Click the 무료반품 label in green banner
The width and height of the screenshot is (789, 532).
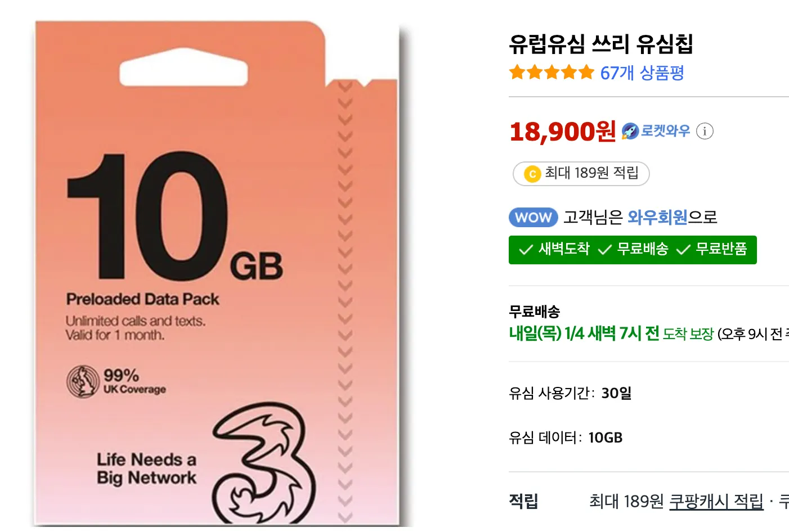click(x=721, y=249)
